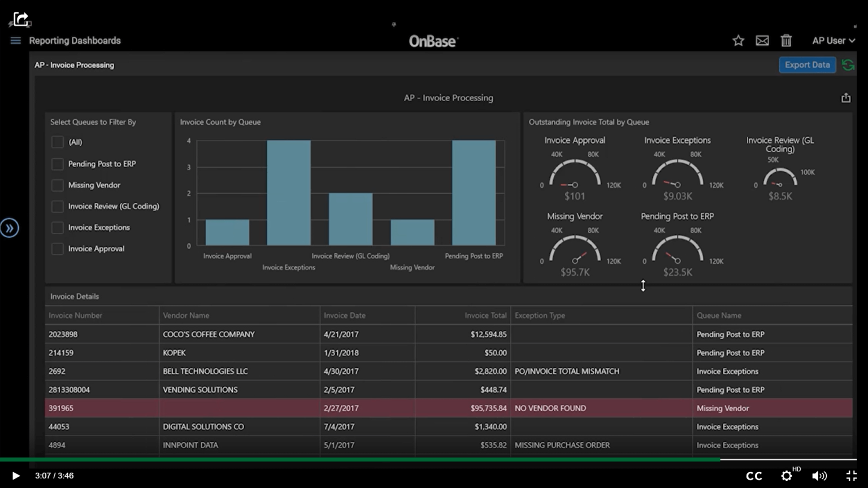
Task: Open the hamburger menu next to Reporting Dashboards
Action: [x=15, y=40]
